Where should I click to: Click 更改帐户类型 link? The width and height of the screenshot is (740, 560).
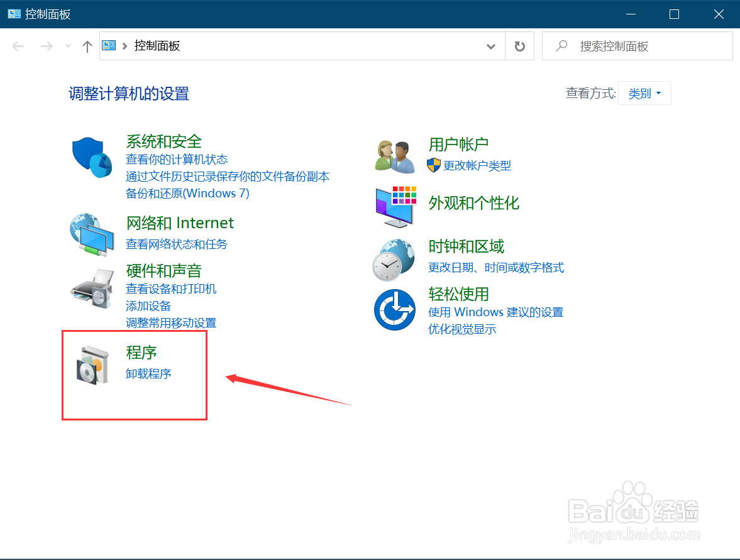coord(477,165)
